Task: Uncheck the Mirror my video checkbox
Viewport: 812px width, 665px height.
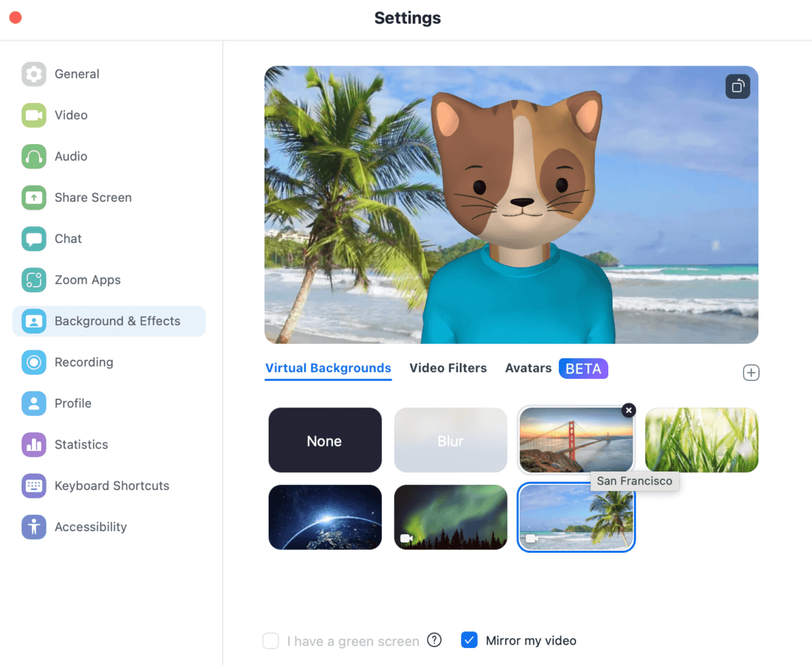Action: [469, 640]
